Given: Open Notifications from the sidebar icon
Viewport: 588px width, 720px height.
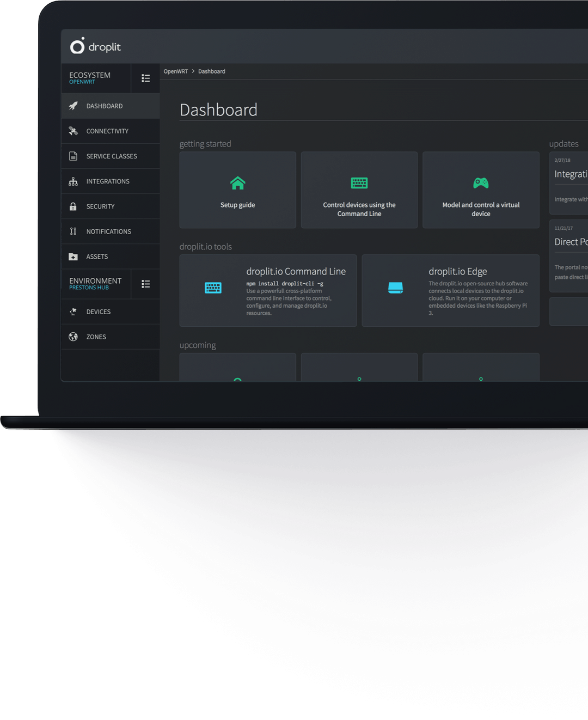Looking at the screenshot, I should pos(73,231).
